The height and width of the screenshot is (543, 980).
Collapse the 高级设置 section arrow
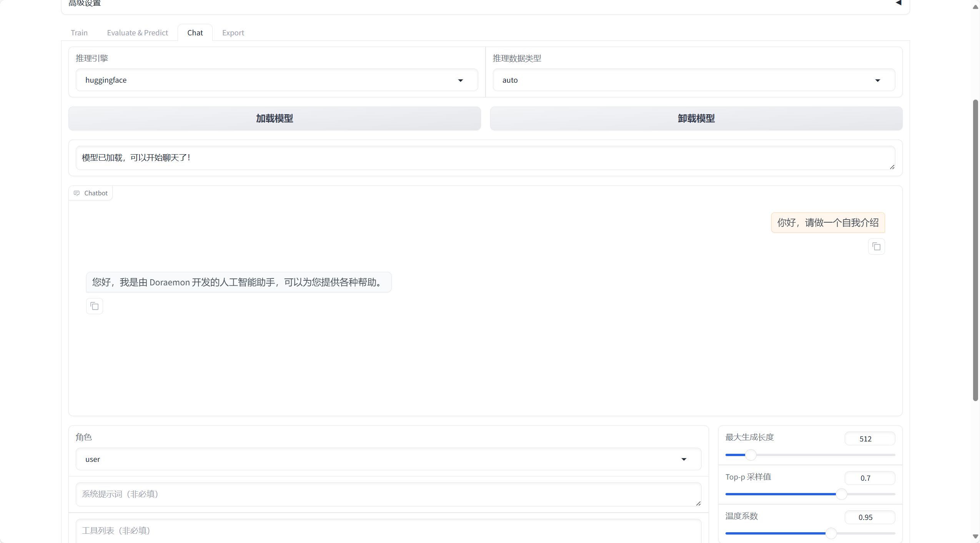[898, 3]
